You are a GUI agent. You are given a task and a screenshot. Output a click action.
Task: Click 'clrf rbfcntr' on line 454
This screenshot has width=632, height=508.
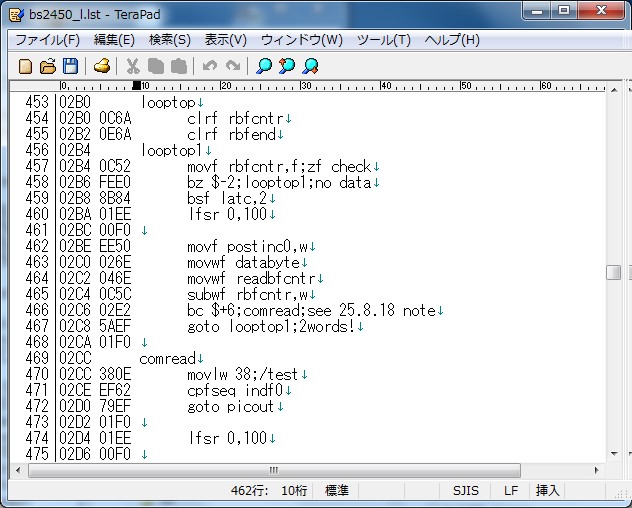235,119
